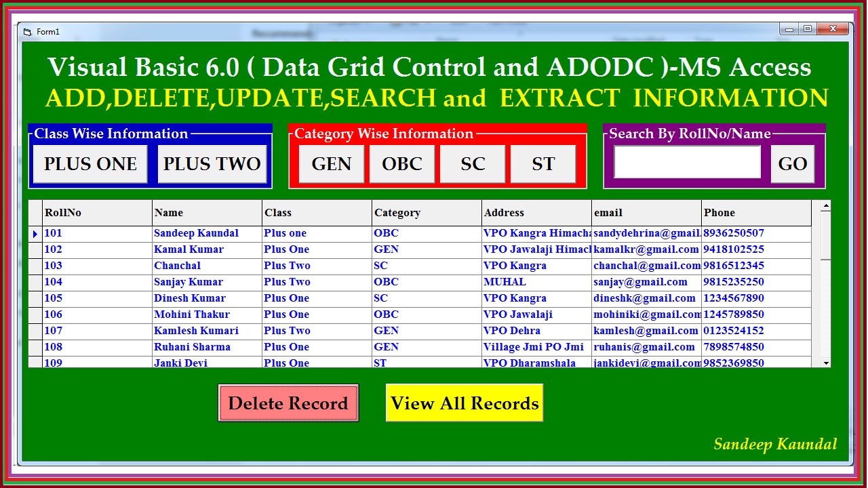The height and width of the screenshot is (488, 868).
Task: Click the data grid scrollbar thumb
Action: [x=825, y=235]
